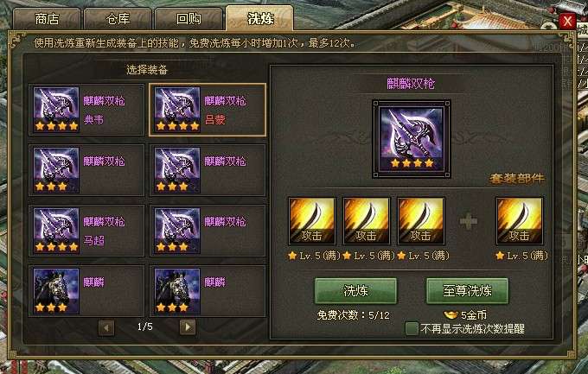Click the 洗炼 green button
Viewport: 588px width, 374px height.
click(x=355, y=290)
